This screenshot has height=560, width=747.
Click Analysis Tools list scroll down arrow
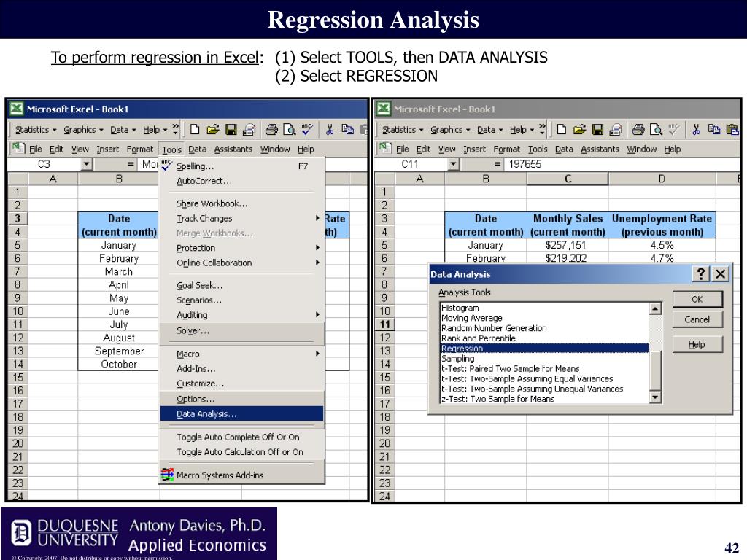656,397
